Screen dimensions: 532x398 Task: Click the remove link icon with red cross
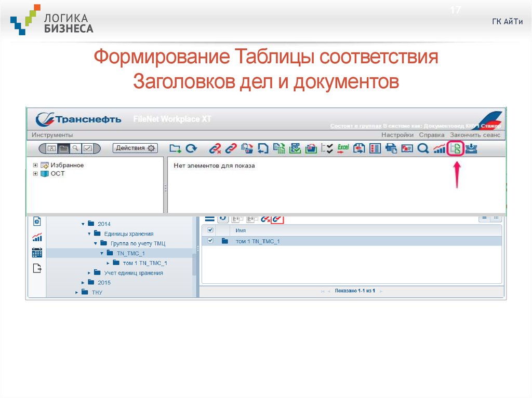coord(215,148)
